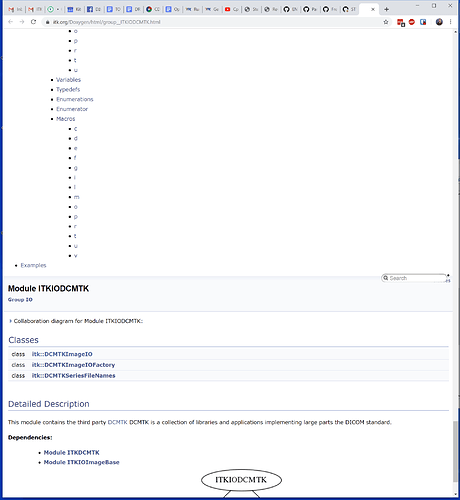Viewport: 460px width, 500px height.
Task: Open a new browser tab
Action: (386, 9)
